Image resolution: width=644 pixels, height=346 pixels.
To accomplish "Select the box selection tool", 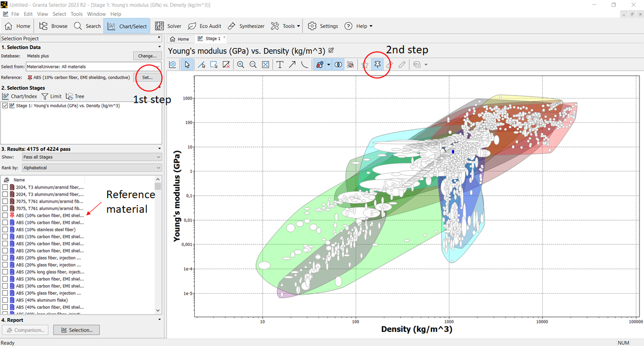I will point(214,65).
